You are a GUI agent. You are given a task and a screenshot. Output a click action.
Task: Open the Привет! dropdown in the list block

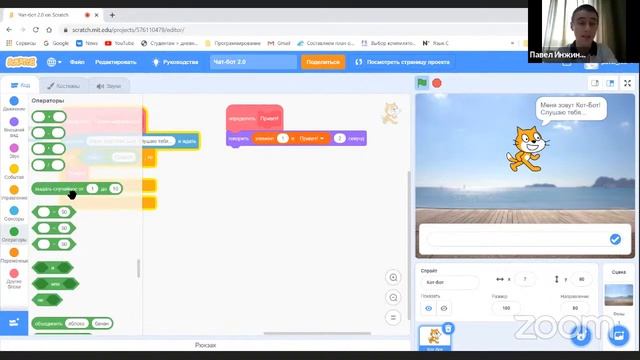pos(312,138)
